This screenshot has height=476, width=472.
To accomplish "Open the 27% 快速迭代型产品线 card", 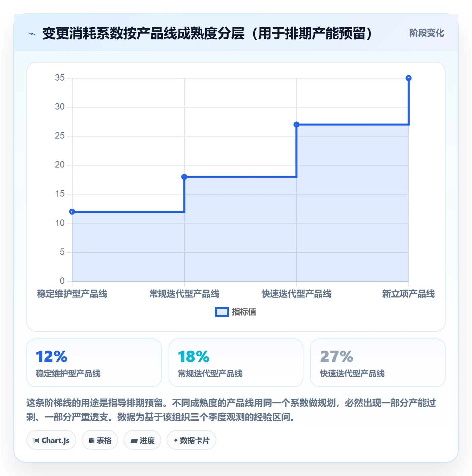I will point(378,363).
